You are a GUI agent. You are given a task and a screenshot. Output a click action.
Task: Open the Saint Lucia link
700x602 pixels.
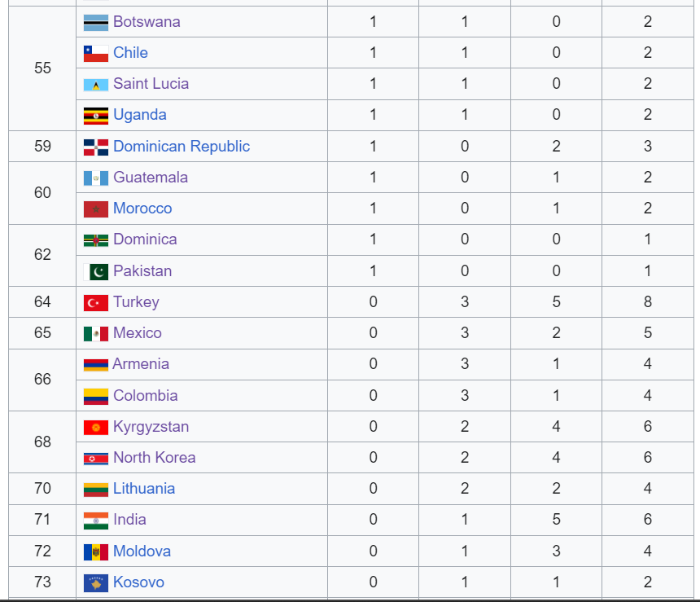151,84
